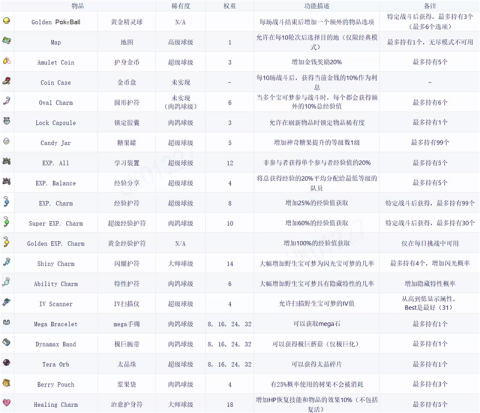This screenshot has height=413, width=480.
Task: Click the Berry Pouch item icon
Action: coord(6,383)
